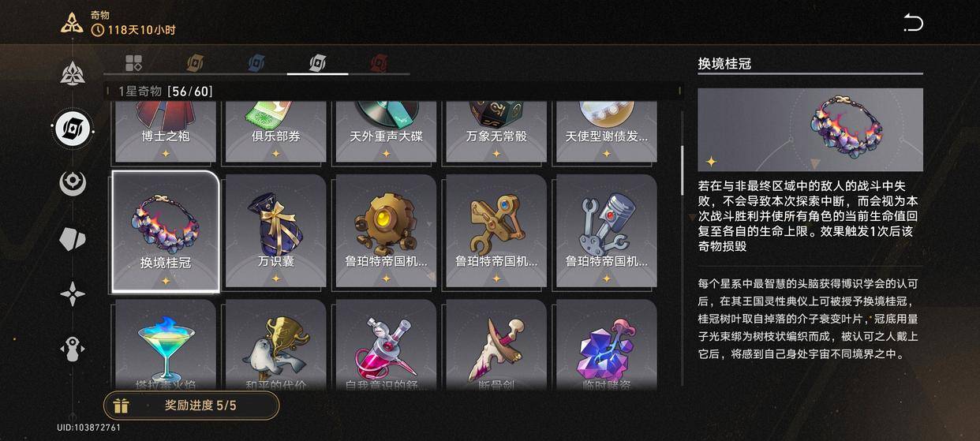Select the 断骨剑 curio card
This screenshot has width=980, height=441.
coord(496,345)
